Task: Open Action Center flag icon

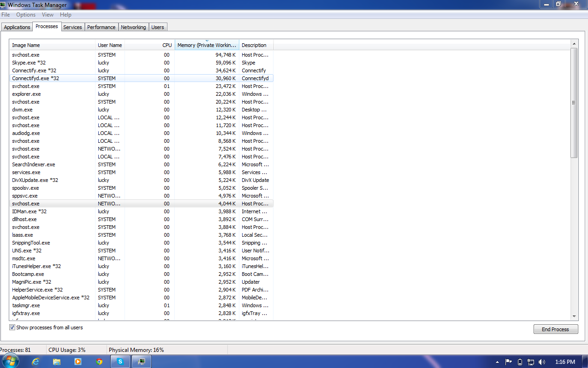Action: [x=509, y=362]
